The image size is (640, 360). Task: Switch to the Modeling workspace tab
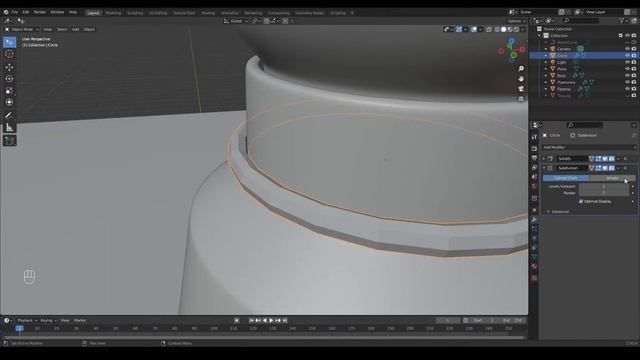pos(113,13)
